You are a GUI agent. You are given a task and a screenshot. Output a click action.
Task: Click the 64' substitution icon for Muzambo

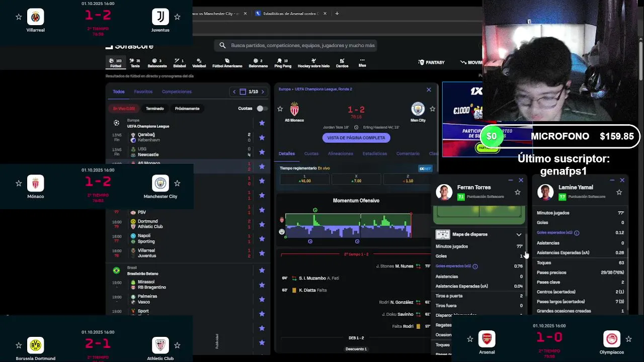294,278
